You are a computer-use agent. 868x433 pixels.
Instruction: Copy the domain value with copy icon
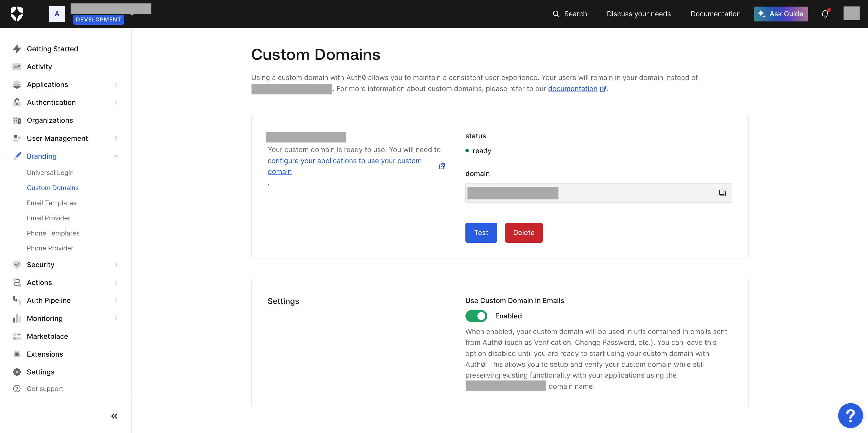[x=722, y=193]
